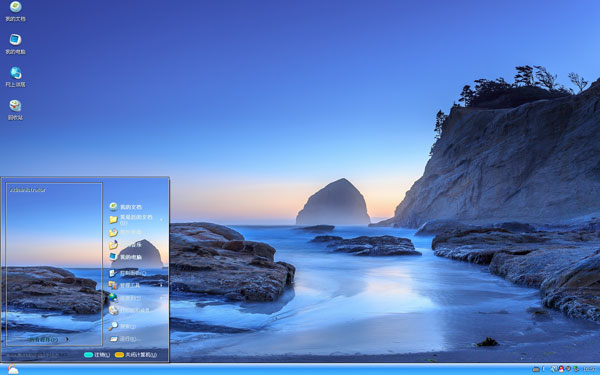Click the 注销(L) log off button
The width and height of the screenshot is (600, 375).
tap(97, 355)
